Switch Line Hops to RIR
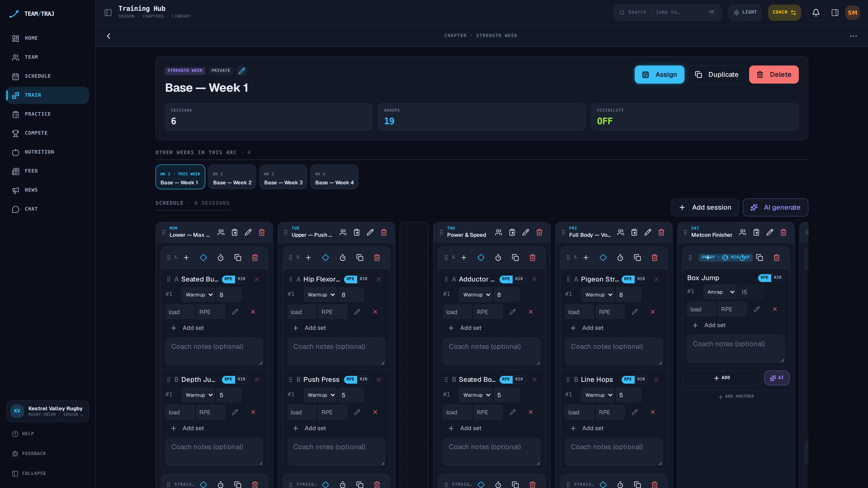The width and height of the screenshot is (868, 488). click(x=641, y=379)
